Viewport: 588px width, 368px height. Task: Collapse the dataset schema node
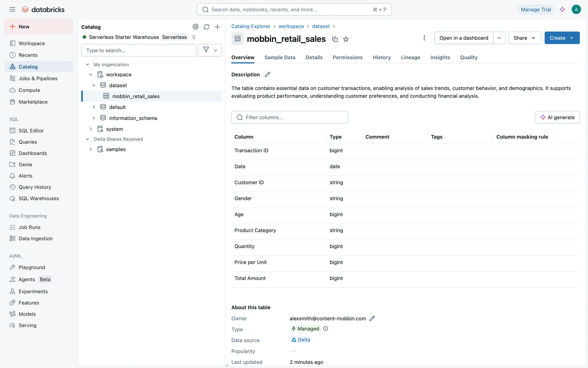94,85
